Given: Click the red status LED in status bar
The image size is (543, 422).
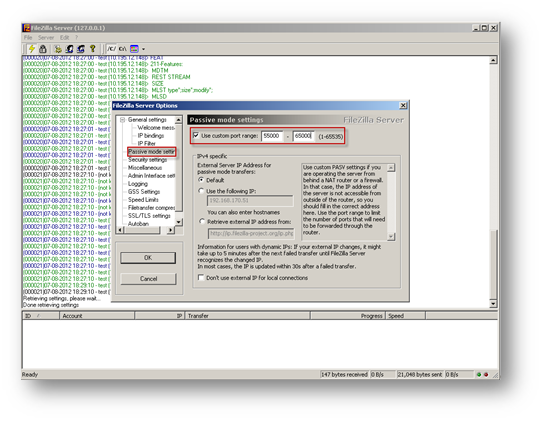Looking at the screenshot, I should click(486, 375).
